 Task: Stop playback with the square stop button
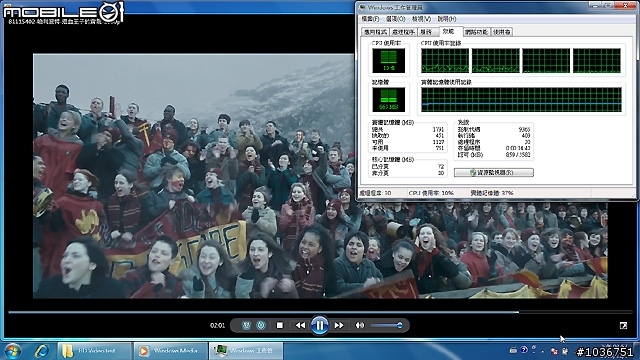(280, 325)
